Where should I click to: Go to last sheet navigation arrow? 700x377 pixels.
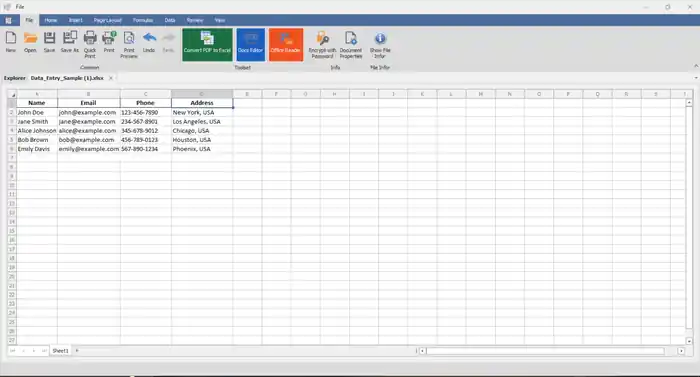pyautogui.click(x=44, y=351)
